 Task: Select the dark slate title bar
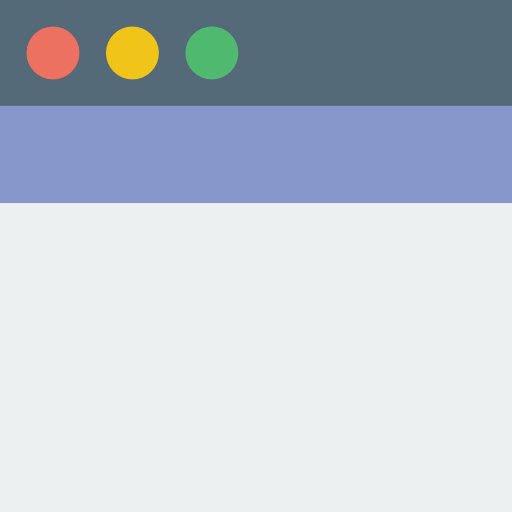[x=256, y=53]
